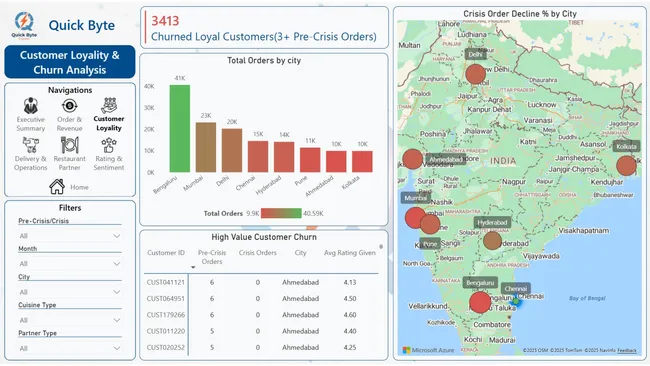The image size is (650, 366).
Task: Click the Crisis Order Decline % by City title
Action: tap(520, 14)
